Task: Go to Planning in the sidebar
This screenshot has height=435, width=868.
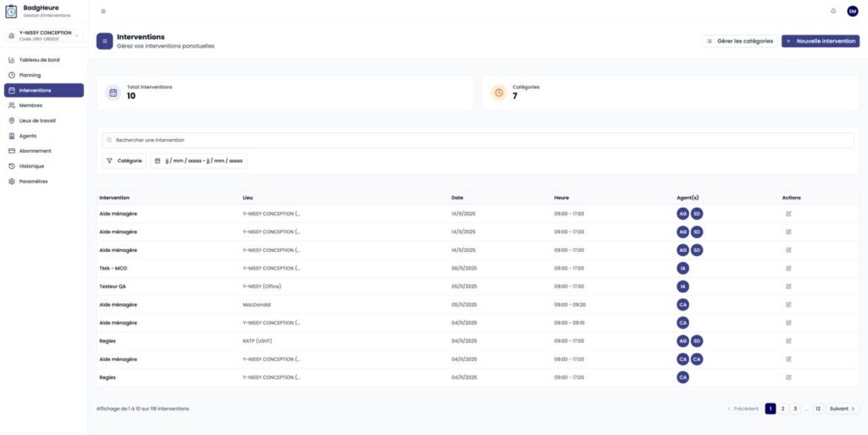Action: tap(30, 75)
